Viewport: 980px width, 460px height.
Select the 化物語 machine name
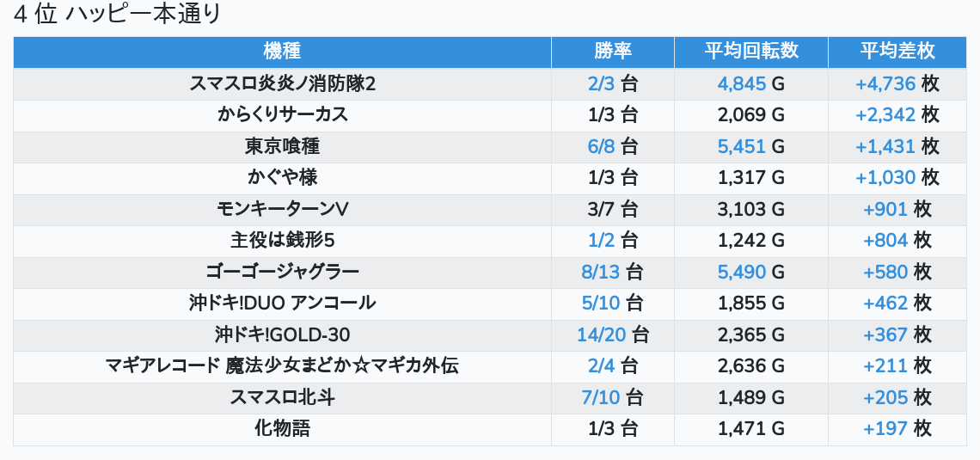coord(282,428)
